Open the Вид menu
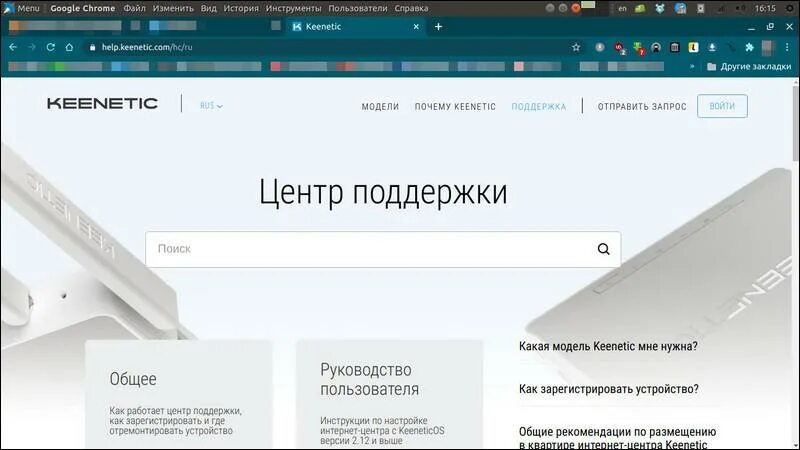The height and width of the screenshot is (450, 800). (x=208, y=8)
